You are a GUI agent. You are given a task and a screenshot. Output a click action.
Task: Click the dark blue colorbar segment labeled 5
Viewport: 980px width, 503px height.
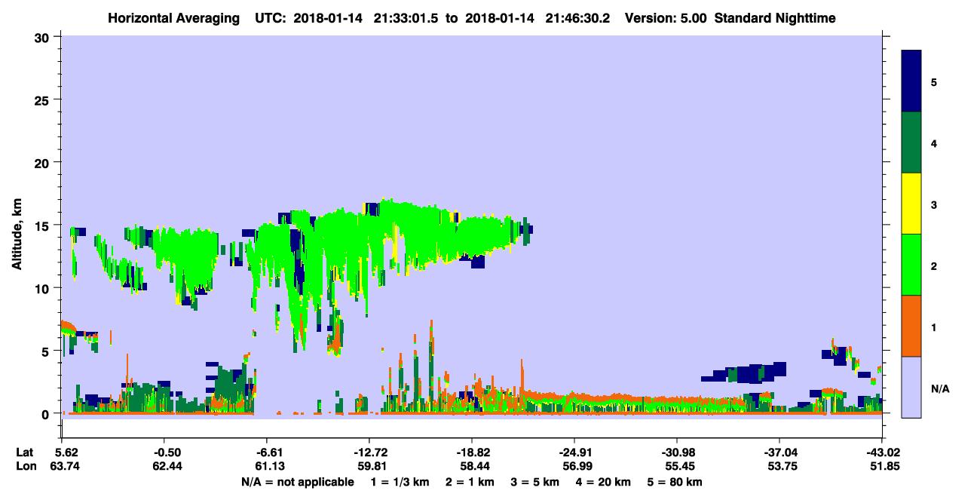(x=911, y=81)
